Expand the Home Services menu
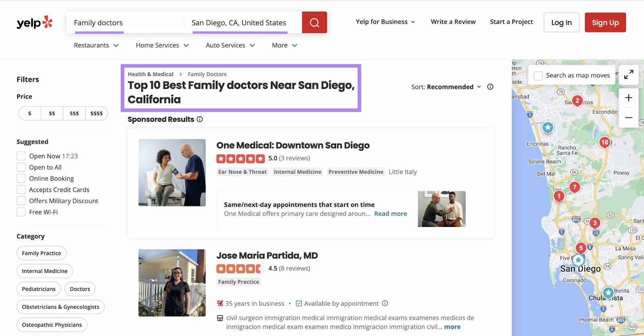The width and height of the screenshot is (644, 336). pyautogui.click(x=162, y=45)
